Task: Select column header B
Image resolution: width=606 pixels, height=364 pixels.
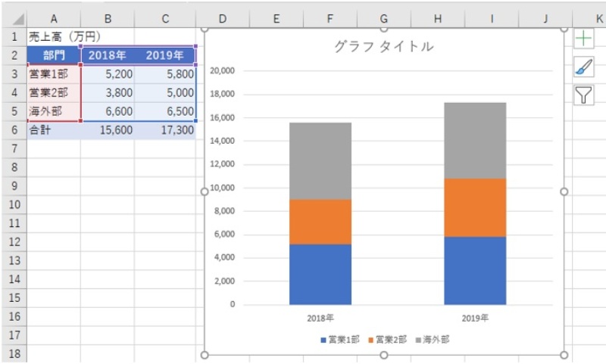Action: (108, 17)
